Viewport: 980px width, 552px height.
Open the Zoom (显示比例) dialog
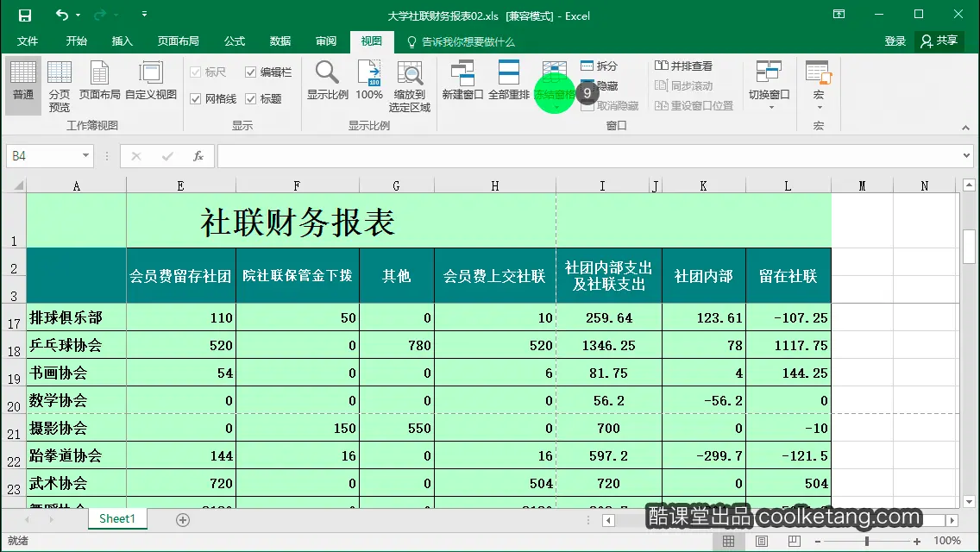click(328, 80)
